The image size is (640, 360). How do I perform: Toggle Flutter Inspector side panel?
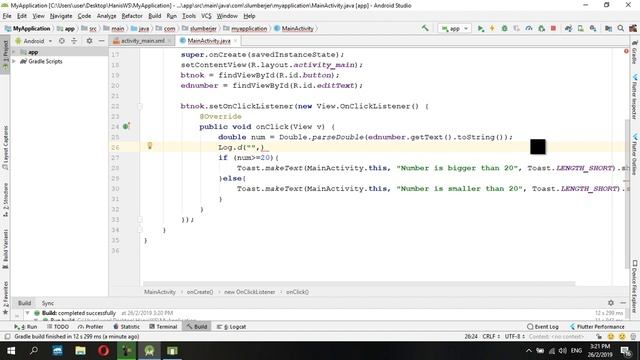(635, 97)
